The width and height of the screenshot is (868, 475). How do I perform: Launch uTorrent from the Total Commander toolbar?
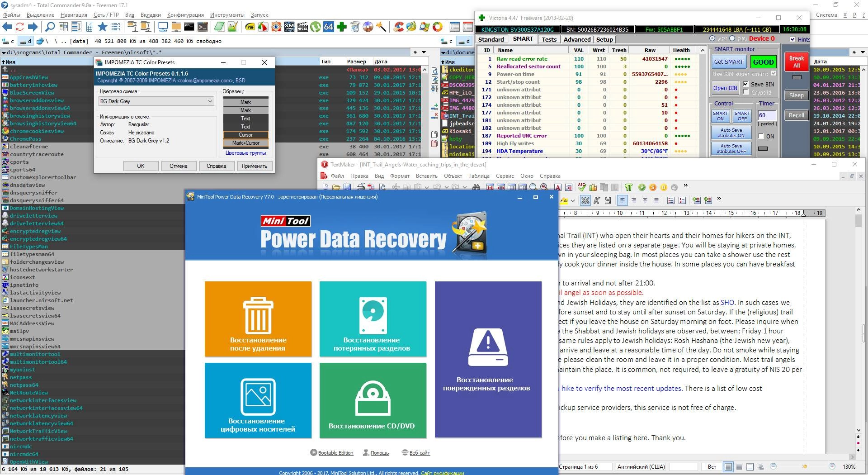pyautogui.click(x=316, y=27)
